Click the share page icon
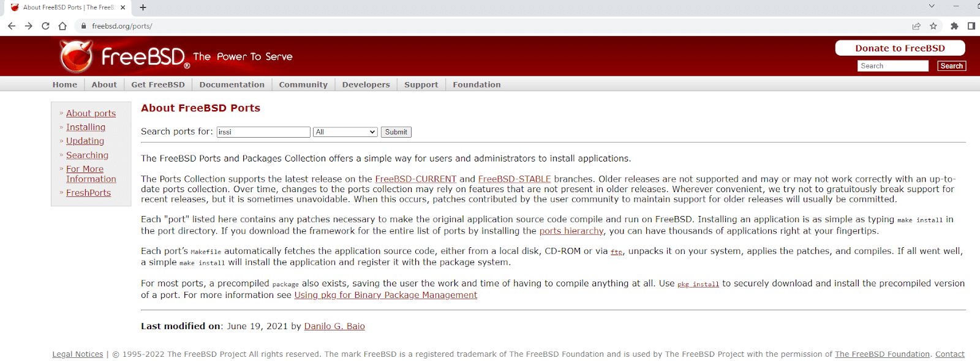Viewport: 980px width, 361px height. (x=916, y=26)
